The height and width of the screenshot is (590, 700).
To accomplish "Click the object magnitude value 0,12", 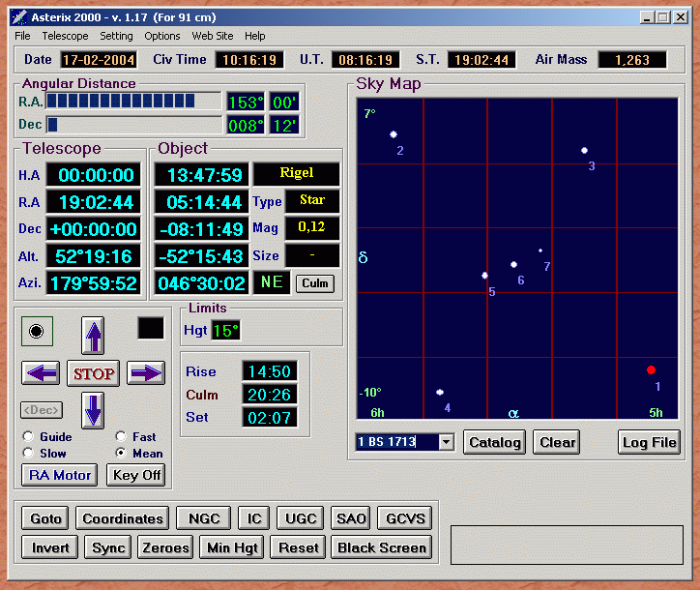I will click(312, 227).
